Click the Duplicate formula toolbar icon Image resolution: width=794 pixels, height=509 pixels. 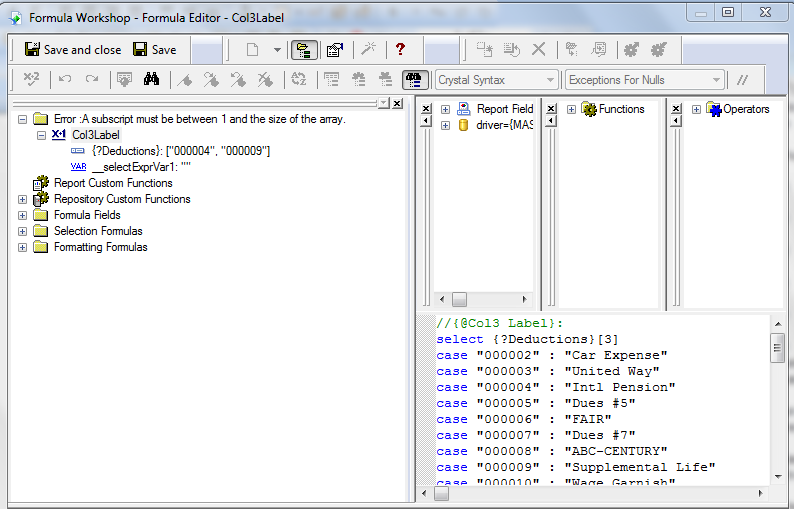[x=511, y=49]
